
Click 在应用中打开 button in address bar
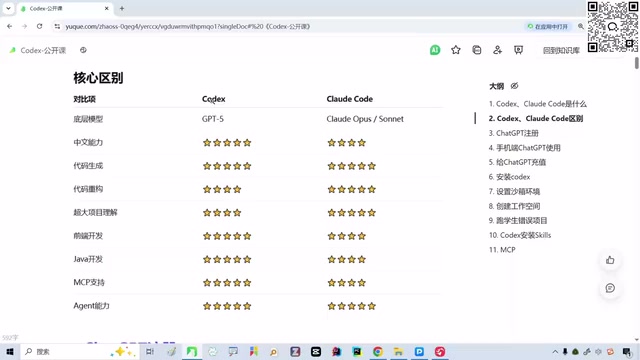click(547, 27)
